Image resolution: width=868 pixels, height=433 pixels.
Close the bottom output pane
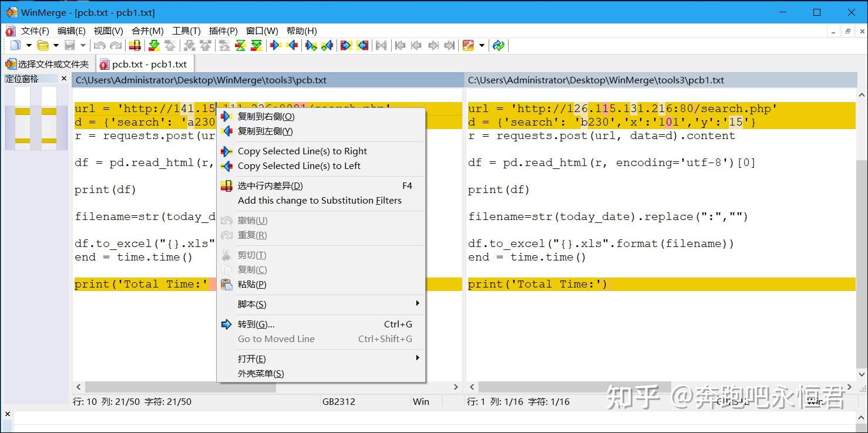(7, 414)
